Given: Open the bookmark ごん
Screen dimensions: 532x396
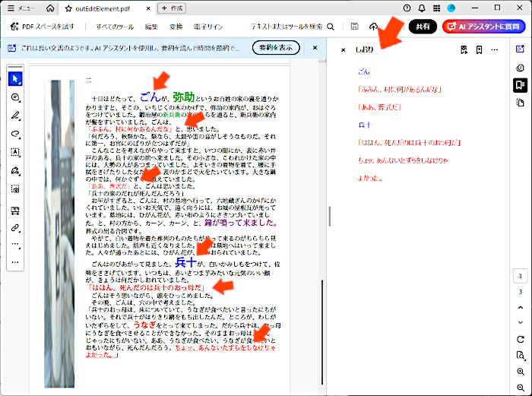Looking at the screenshot, I should (x=364, y=71).
